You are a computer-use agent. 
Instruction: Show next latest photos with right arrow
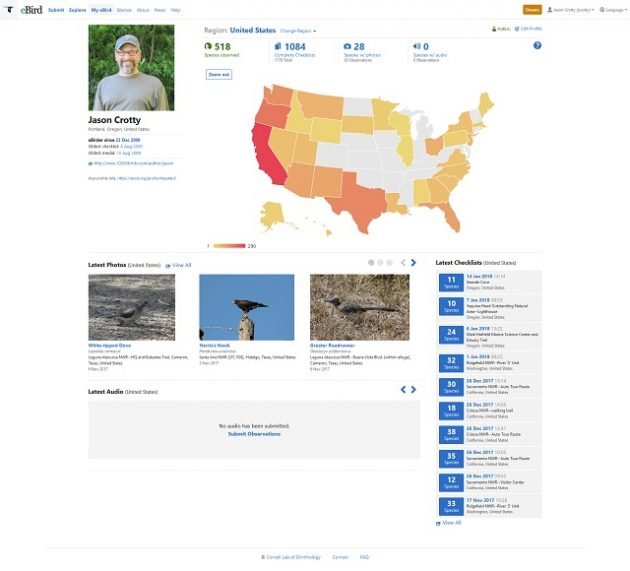click(413, 262)
